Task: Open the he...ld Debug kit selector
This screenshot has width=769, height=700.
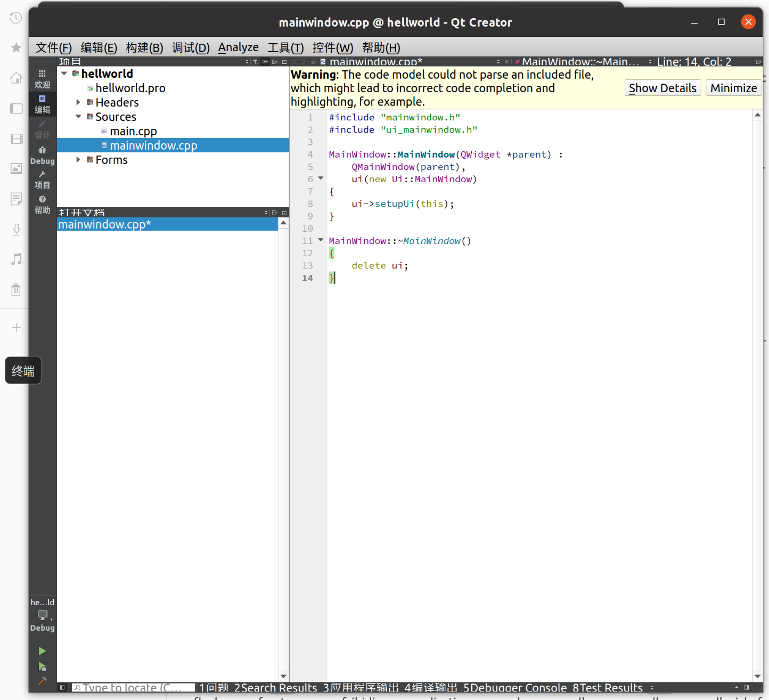Action: (x=42, y=615)
